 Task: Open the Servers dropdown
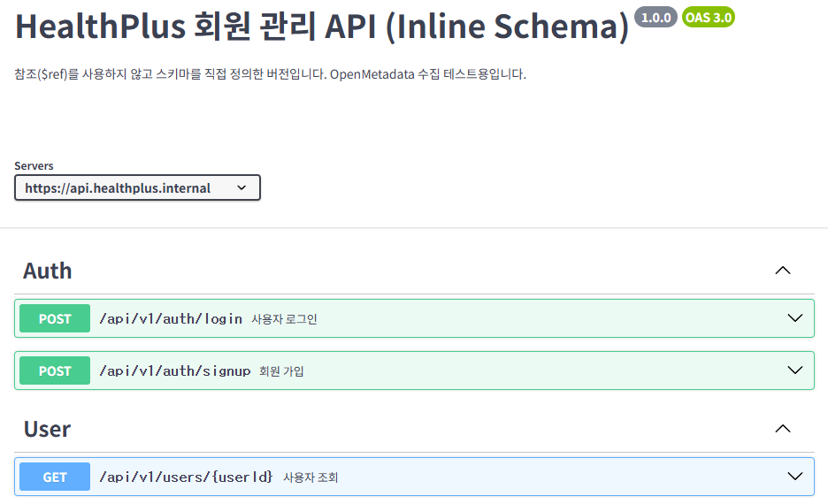137,187
